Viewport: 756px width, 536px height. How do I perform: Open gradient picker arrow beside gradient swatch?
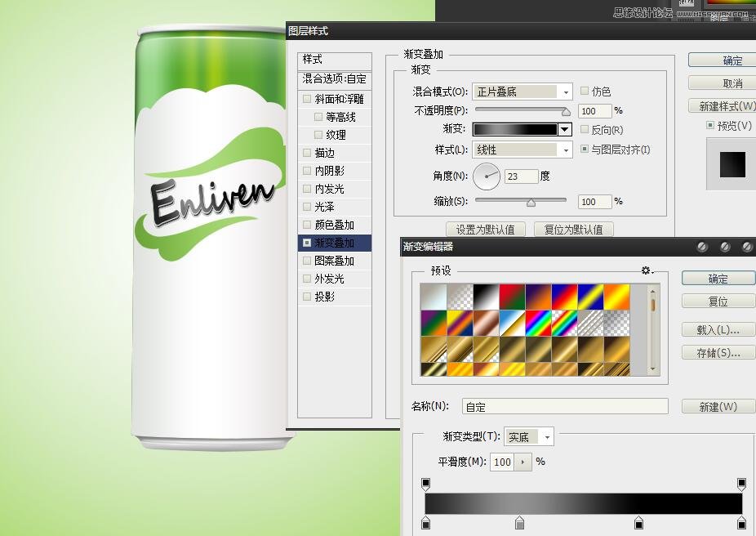[x=565, y=129]
